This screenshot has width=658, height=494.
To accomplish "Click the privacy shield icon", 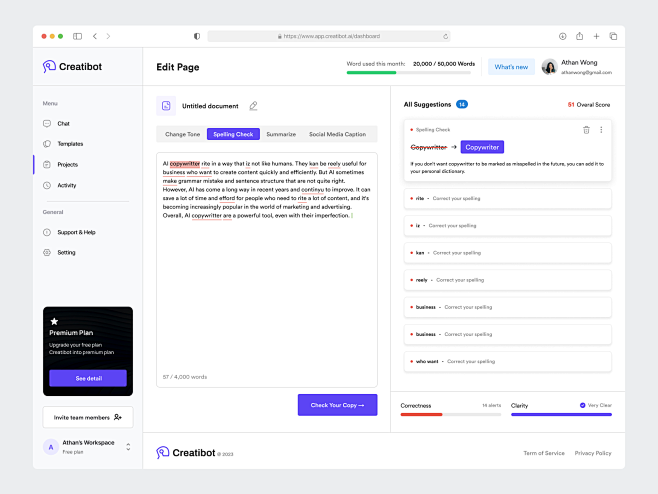I will point(197,36).
